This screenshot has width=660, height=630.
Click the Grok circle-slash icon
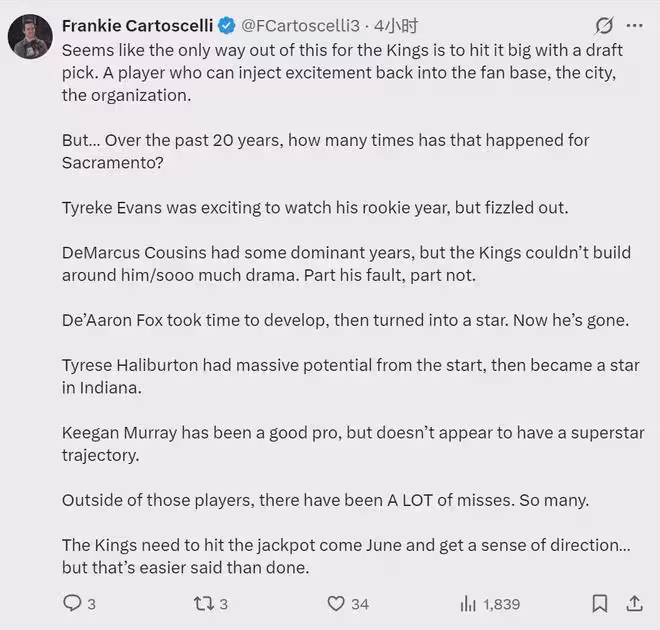(604, 25)
